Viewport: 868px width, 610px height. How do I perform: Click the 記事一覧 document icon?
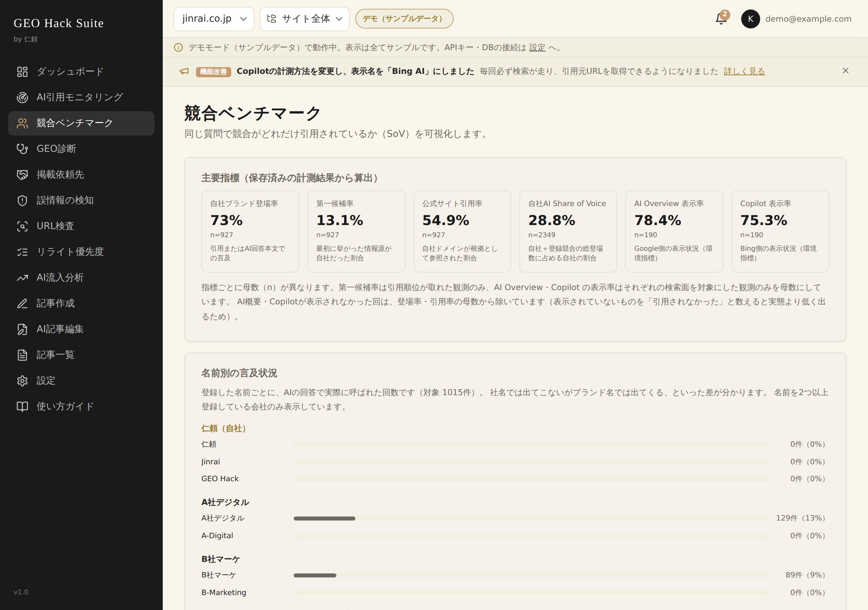coord(22,355)
